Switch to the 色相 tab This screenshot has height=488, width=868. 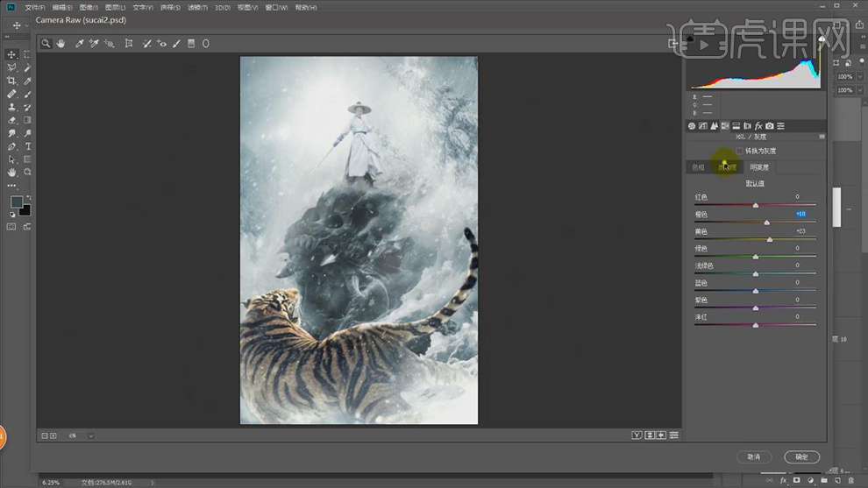point(699,167)
